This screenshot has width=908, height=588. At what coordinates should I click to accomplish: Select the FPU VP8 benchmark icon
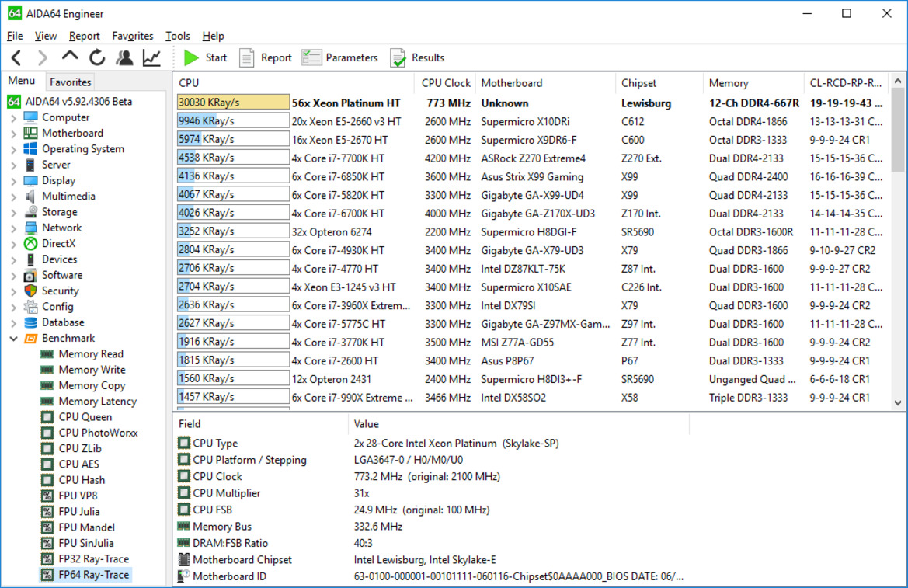47,496
